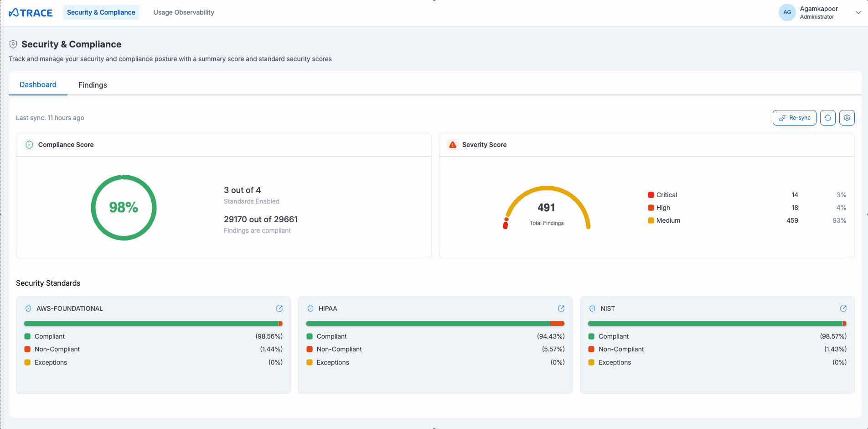This screenshot has height=429, width=868.
Task: Switch to the Findings tab
Action: click(x=93, y=85)
